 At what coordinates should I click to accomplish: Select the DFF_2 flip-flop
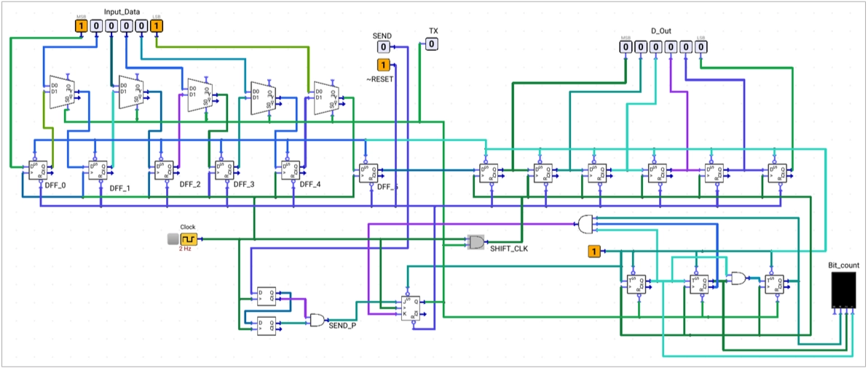tap(164, 170)
